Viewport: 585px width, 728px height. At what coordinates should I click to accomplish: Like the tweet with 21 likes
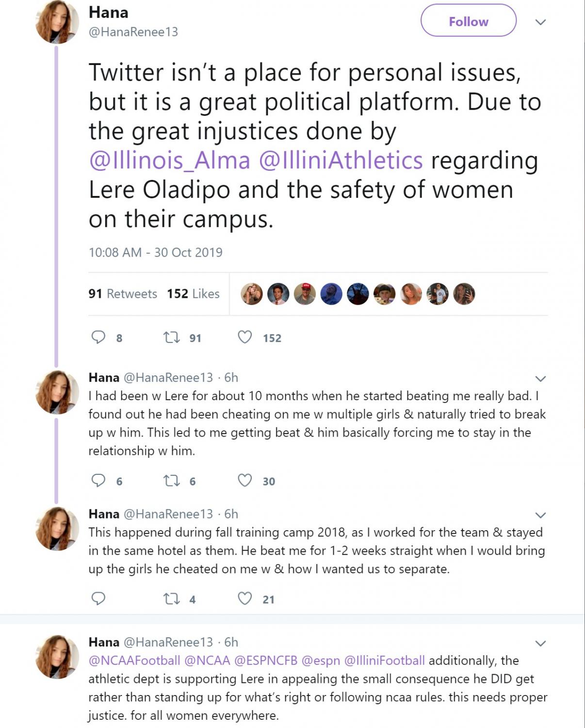tap(245, 599)
